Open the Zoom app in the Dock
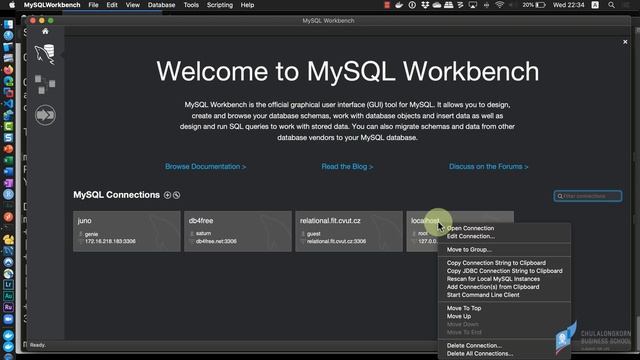640x360 pixels. (x=8, y=319)
